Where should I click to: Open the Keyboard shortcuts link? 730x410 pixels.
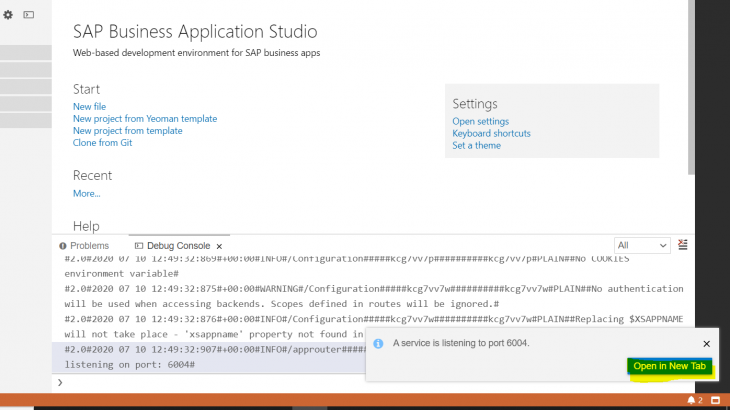(x=491, y=134)
